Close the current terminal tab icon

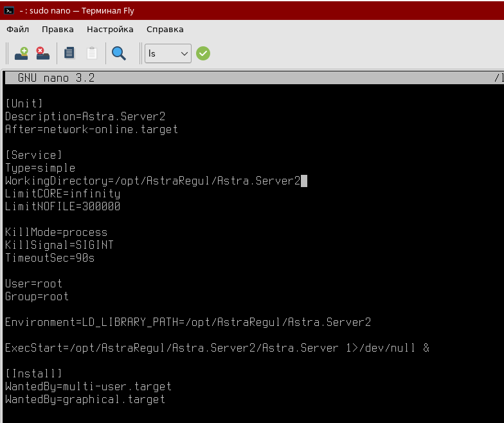point(42,53)
